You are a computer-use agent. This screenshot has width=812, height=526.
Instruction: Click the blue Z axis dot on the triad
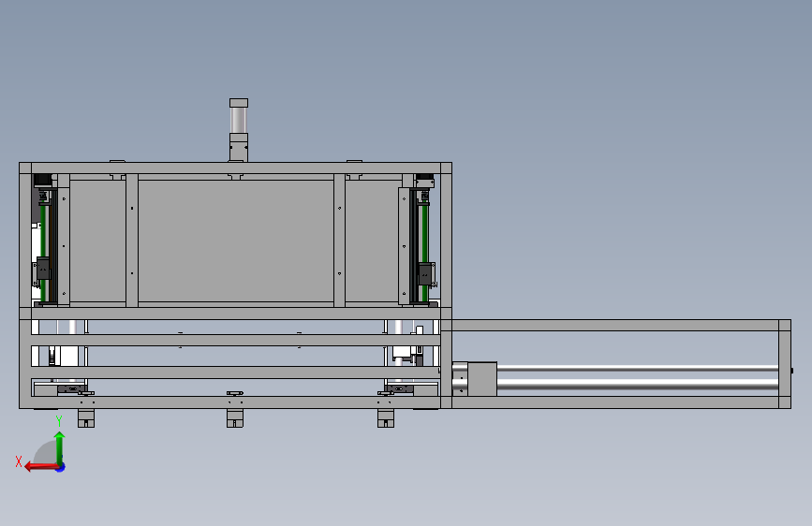61,467
